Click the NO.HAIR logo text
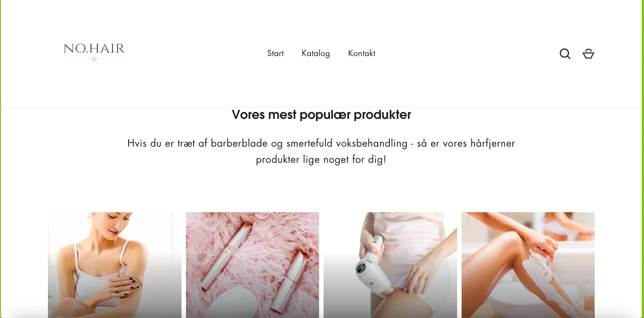Viewport: 644px width, 318px height. coord(94,48)
